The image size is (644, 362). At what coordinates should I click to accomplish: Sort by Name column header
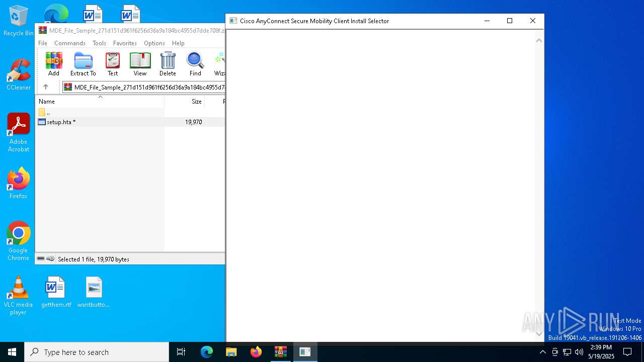100,102
